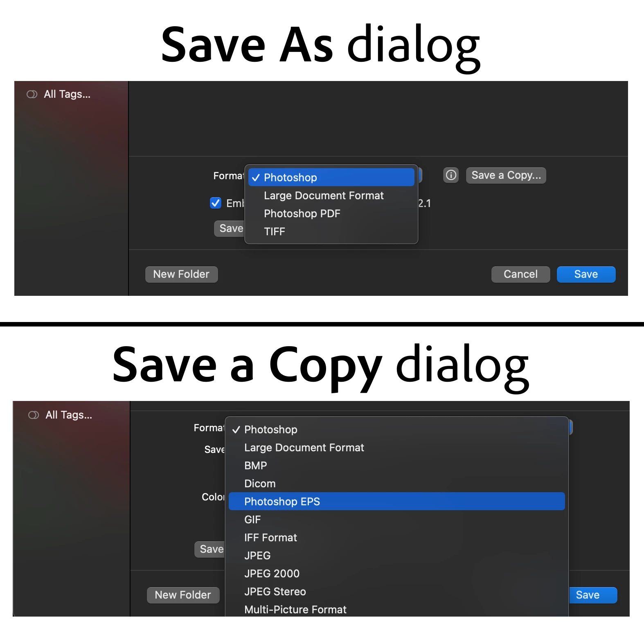Choose Large Document Format in Save As list

pos(331,196)
